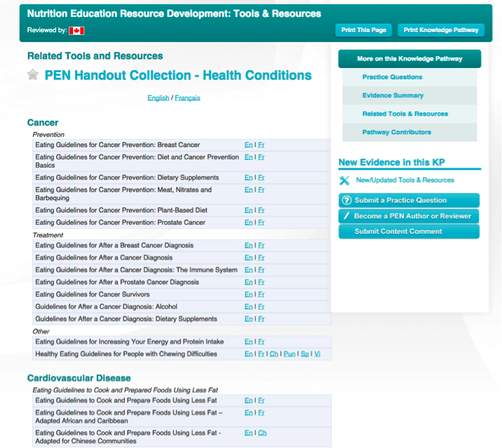
Task: Open Vi link for the Chewing Difficulties handout
Action: point(317,354)
